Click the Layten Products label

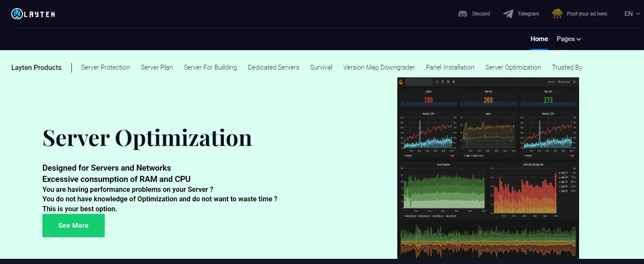tap(36, 67)
